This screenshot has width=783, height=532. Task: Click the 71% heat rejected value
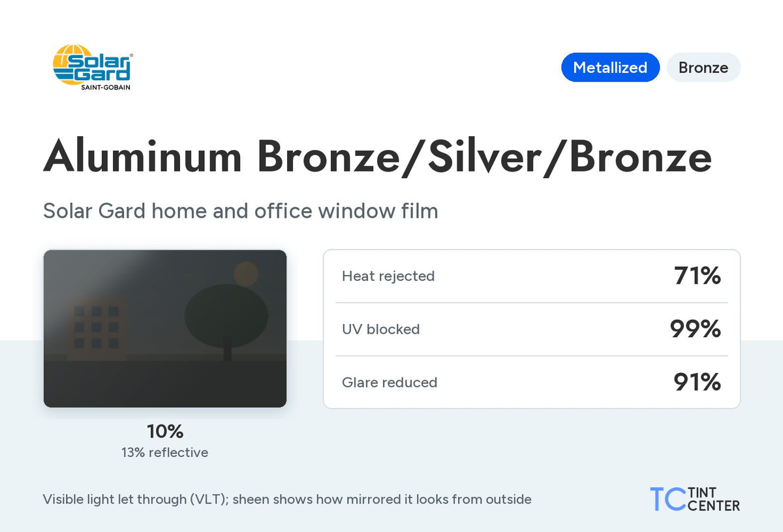coord(697,276)
